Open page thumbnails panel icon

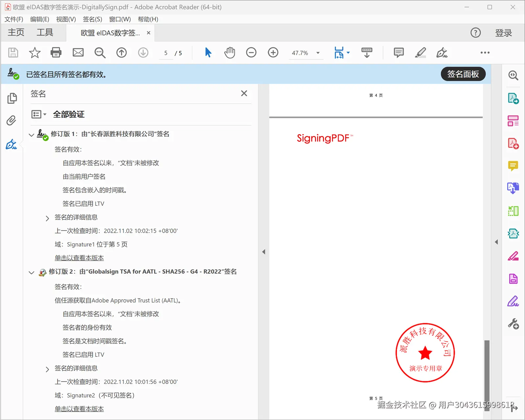(12, 98)
